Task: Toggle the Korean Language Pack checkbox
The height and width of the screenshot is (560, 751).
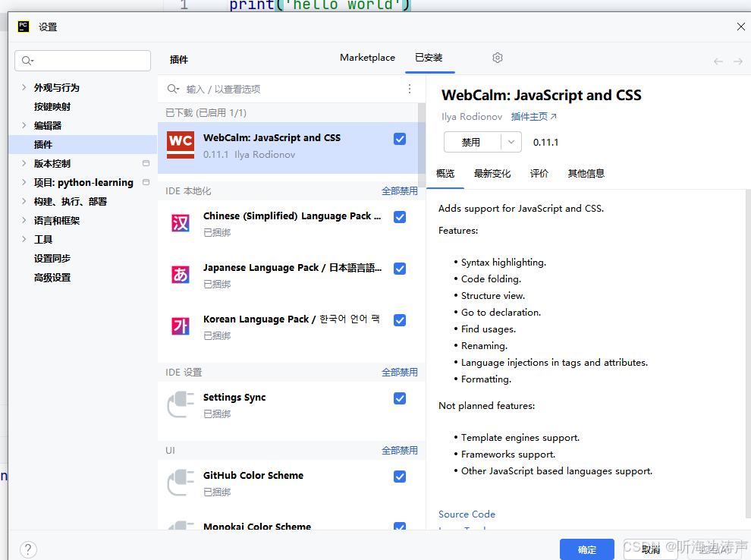Action: point(400,320)
